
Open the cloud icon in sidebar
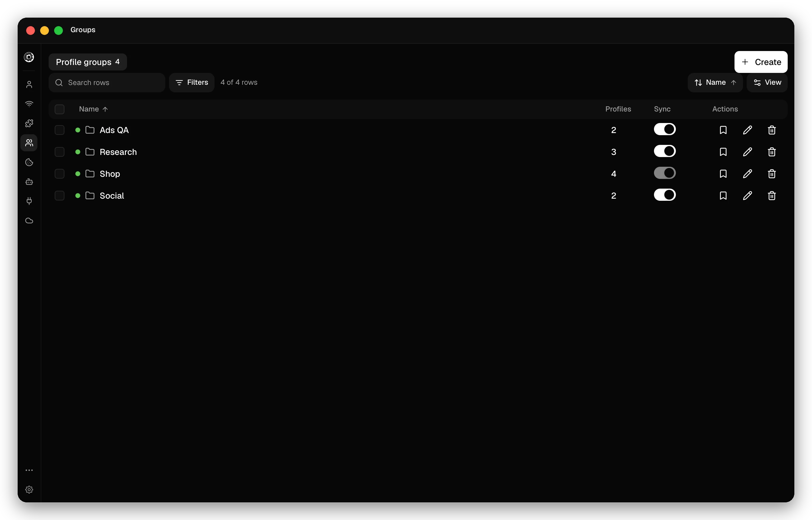[29, 221]
